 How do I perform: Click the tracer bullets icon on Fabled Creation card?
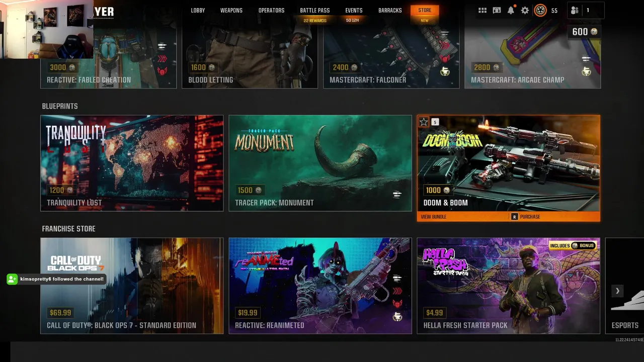point(162,46)
